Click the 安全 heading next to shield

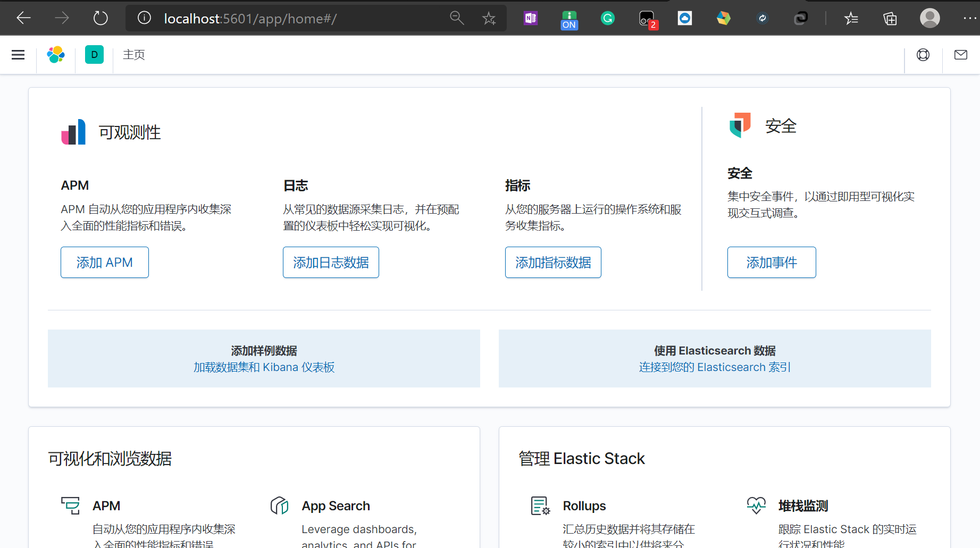click(x=781, y=126)
